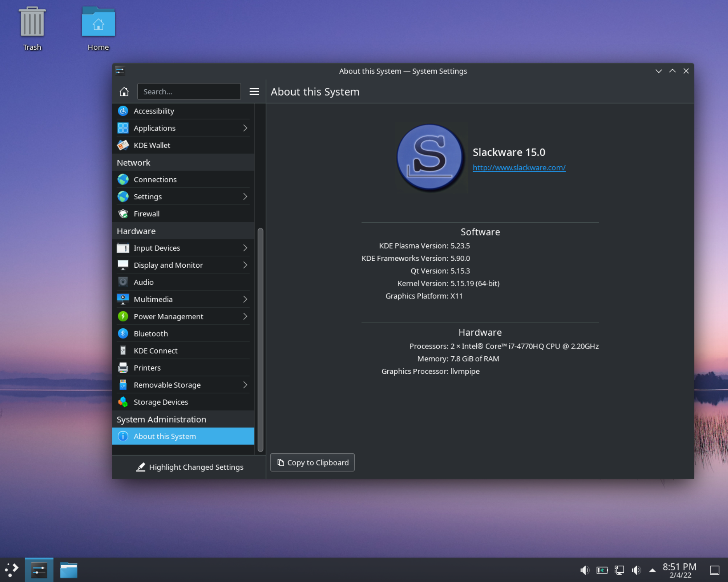Click the Slackware logo image

click(x=430, y=158)
